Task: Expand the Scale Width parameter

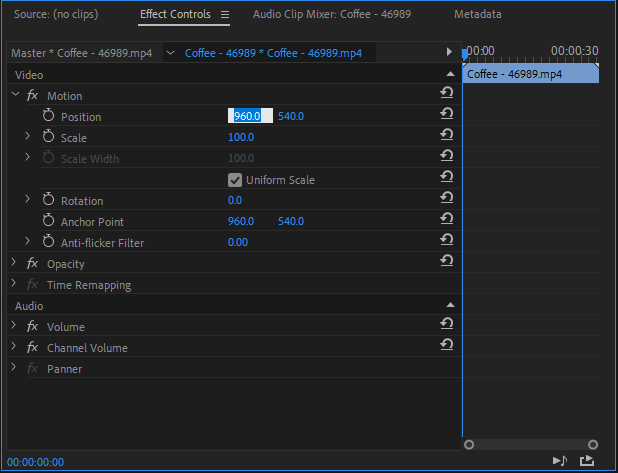Action: coord(27,157)
